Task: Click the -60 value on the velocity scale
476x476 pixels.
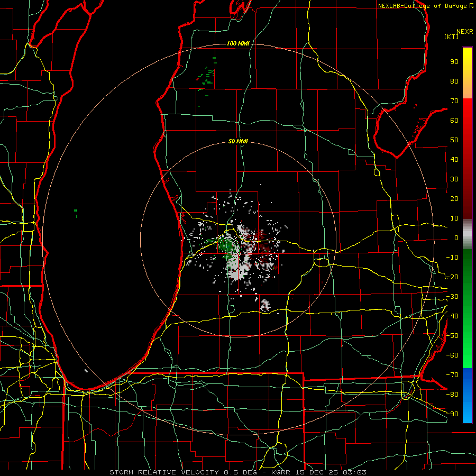Action: pos(452,355)
